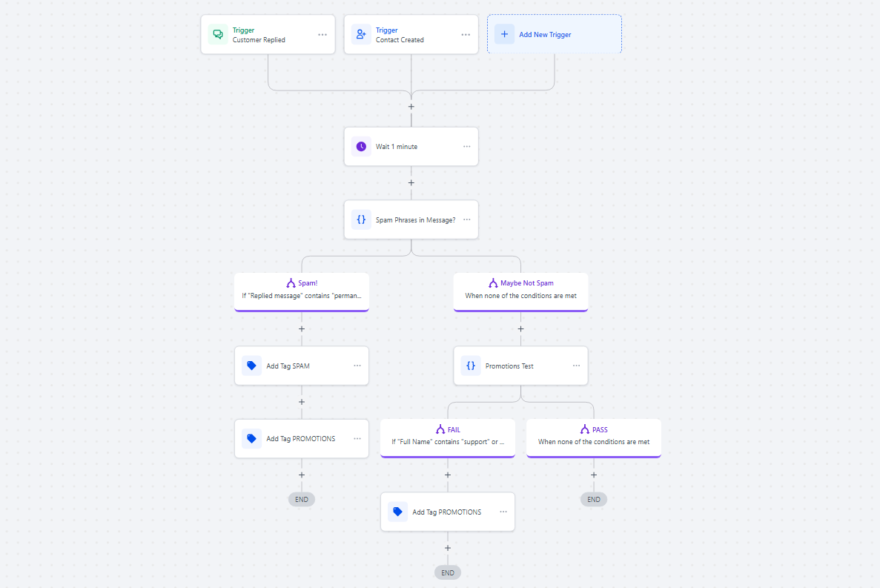
Task: Click 'If "Full Name" contains "support"' text
Action: pos(448,442)
